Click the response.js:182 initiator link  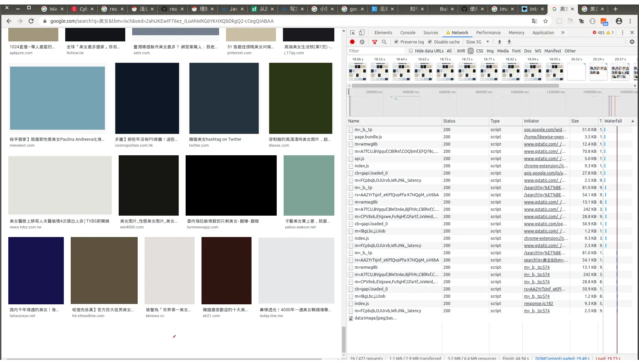coord(538,304)
